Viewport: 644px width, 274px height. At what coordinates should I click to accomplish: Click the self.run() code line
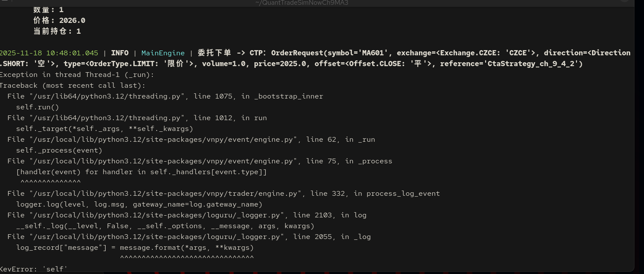(x=37, y=107)
